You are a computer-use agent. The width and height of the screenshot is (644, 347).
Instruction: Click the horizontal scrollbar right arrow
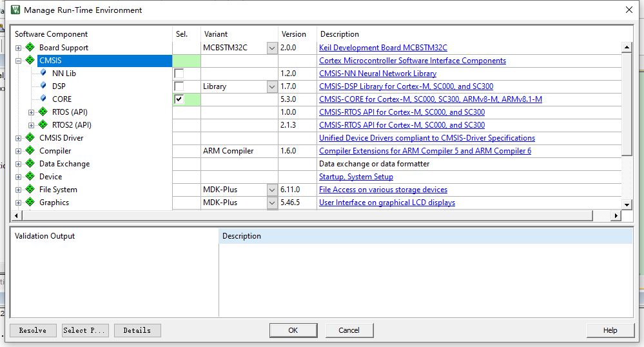(x=616, y=215)
